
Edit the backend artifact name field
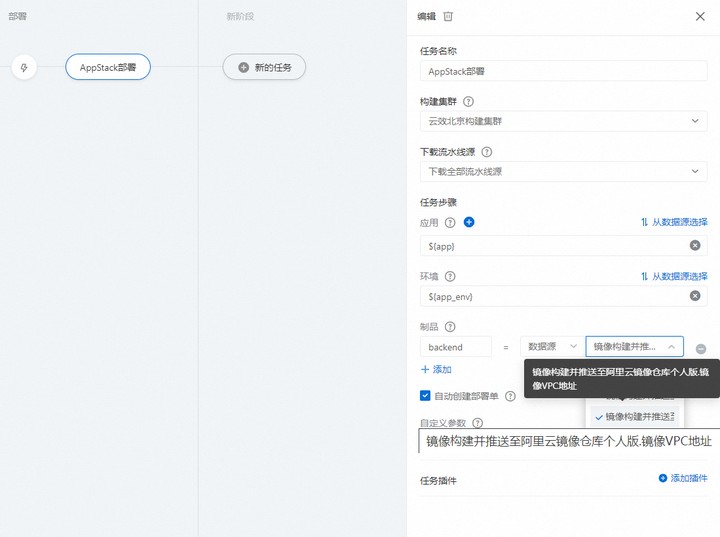click(x=456, y=347)
